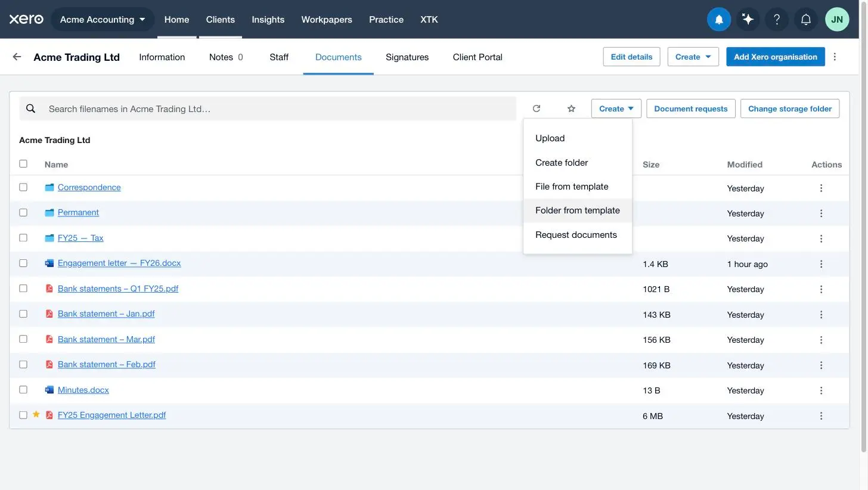
Task: Open the blue notifications bell
Action: click(x=719, y=19)
